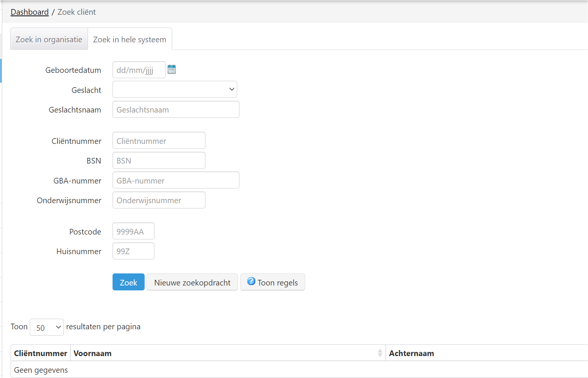Image resolution: width=588 pixels, height=378 pixels.
Task: Click the Onderwijsnummer text box
Action: (x=159, y=200)
